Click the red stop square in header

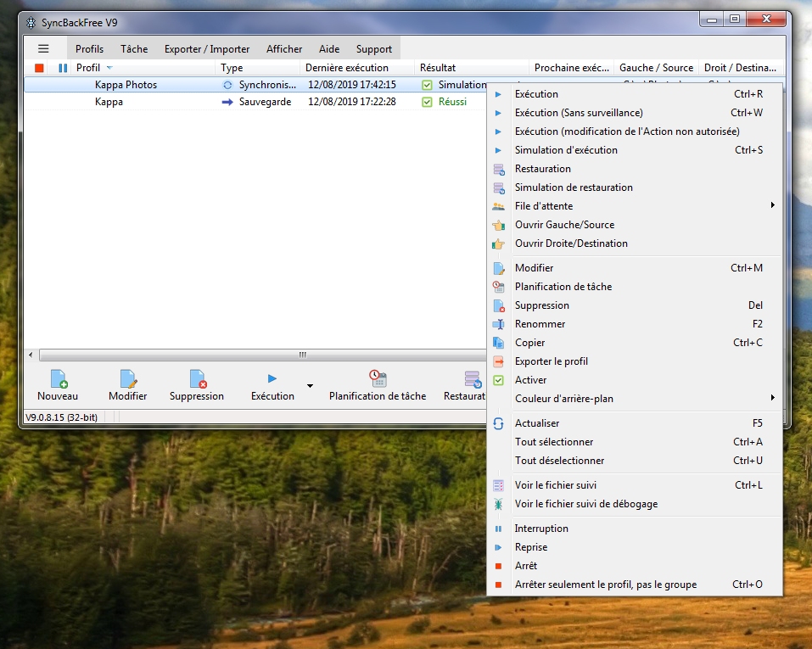click(x=39, y=68)
